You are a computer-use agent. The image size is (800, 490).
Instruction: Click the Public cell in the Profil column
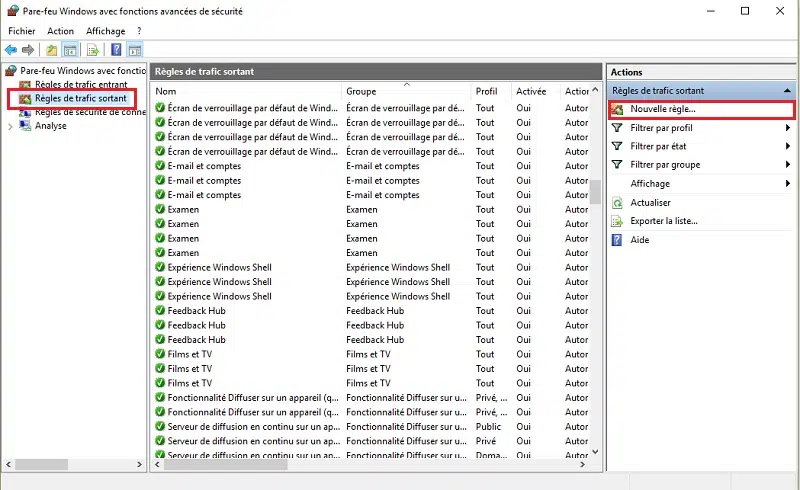pos(488,427)
